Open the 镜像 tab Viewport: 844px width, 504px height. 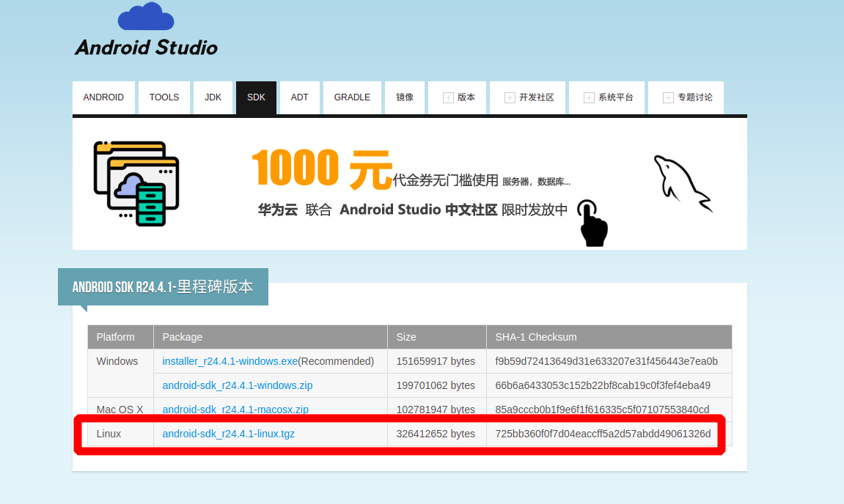405,97
